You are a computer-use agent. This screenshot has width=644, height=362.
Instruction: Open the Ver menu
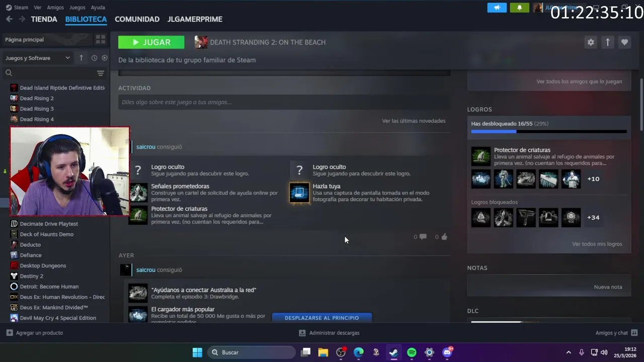[38, 8]
